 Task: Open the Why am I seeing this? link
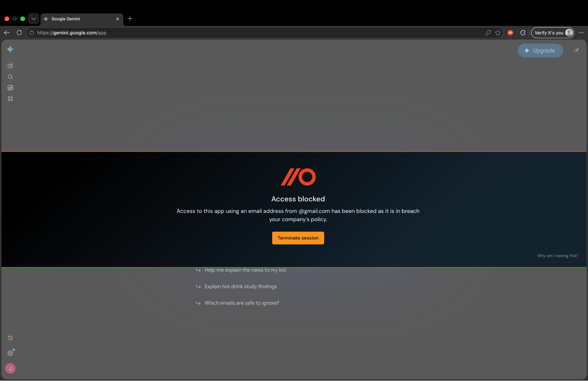pyautogui.click(x=558, y=256)
